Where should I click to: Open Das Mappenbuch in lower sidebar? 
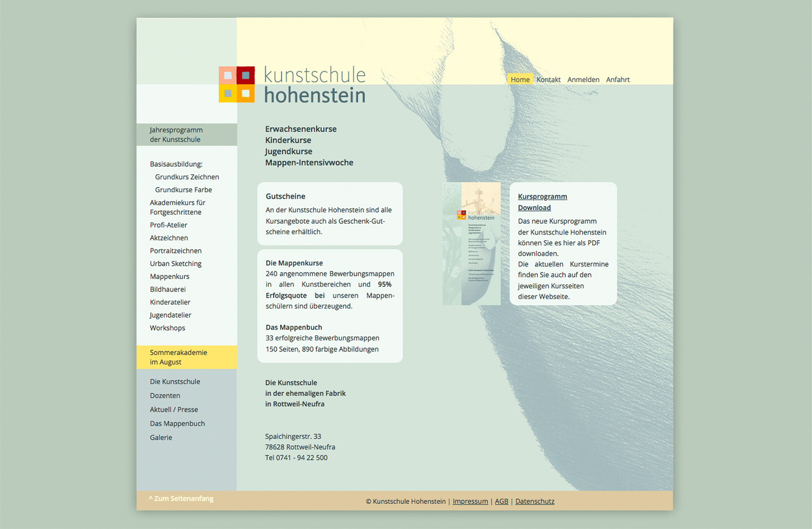tap(177, 424)
